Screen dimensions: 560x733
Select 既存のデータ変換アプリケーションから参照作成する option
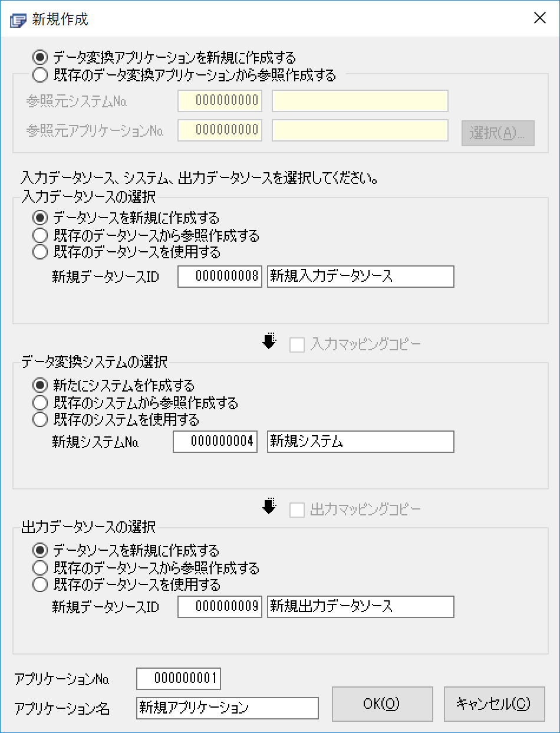[x=40, y=75]
